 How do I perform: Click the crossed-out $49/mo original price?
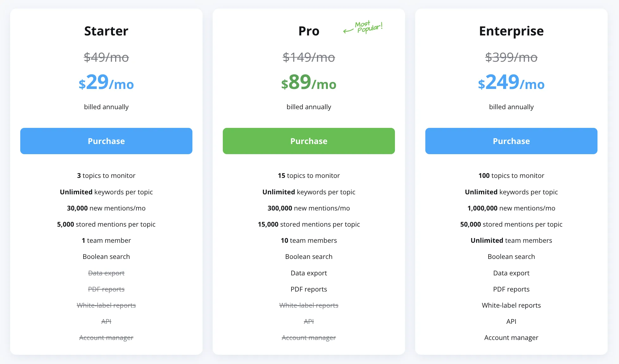pyautogui.click(x=106, y=57)
